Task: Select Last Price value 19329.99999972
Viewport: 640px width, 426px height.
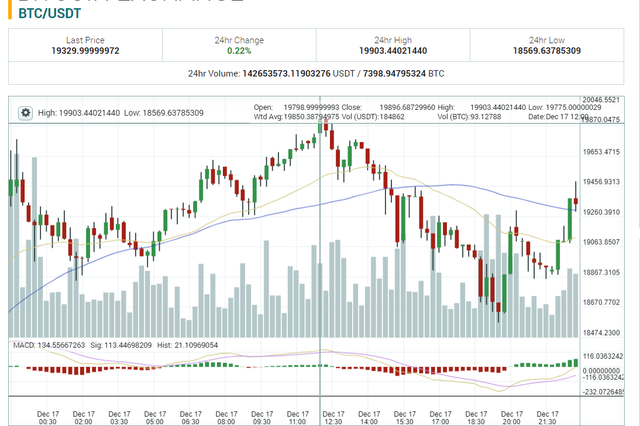Action: [85, 51]
